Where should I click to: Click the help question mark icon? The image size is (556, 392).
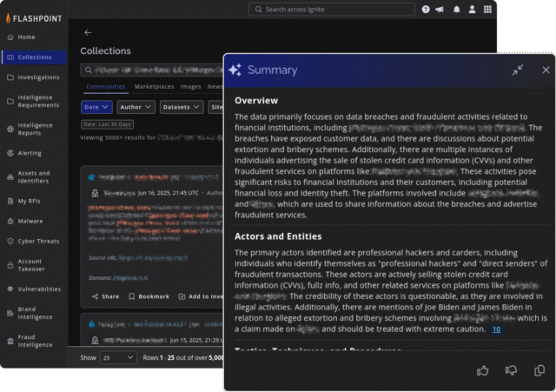click(x=426, y=10)
